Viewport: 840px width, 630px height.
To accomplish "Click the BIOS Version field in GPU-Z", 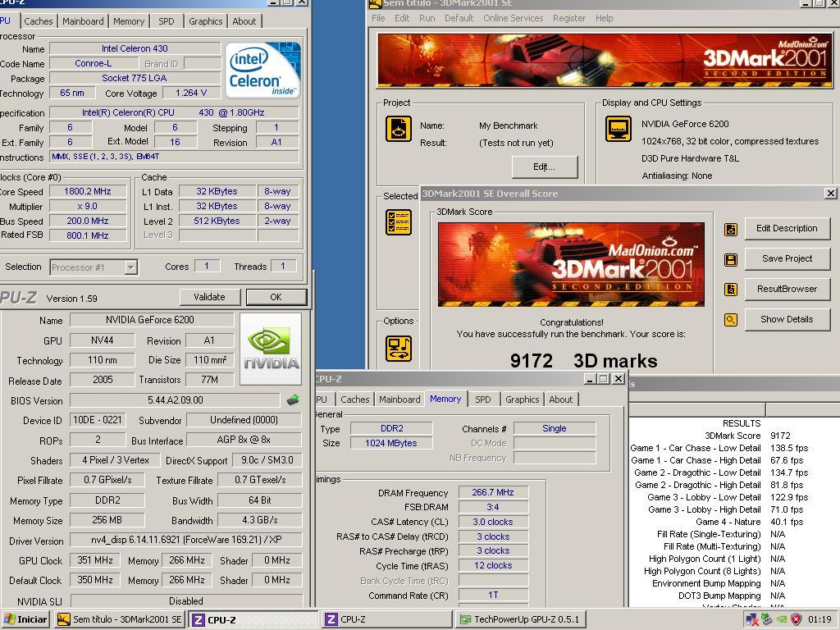I will (175, 400).
